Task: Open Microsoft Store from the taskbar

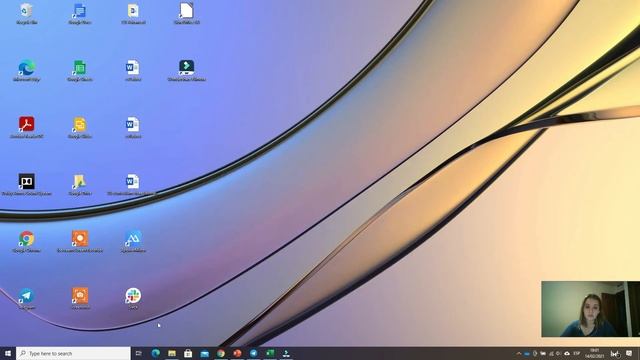Action: [x=188, y=353]
